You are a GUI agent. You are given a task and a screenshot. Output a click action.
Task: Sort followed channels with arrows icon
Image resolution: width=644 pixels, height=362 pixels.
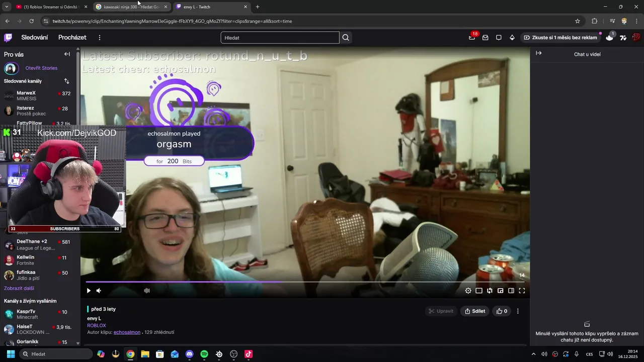(67, 81)
